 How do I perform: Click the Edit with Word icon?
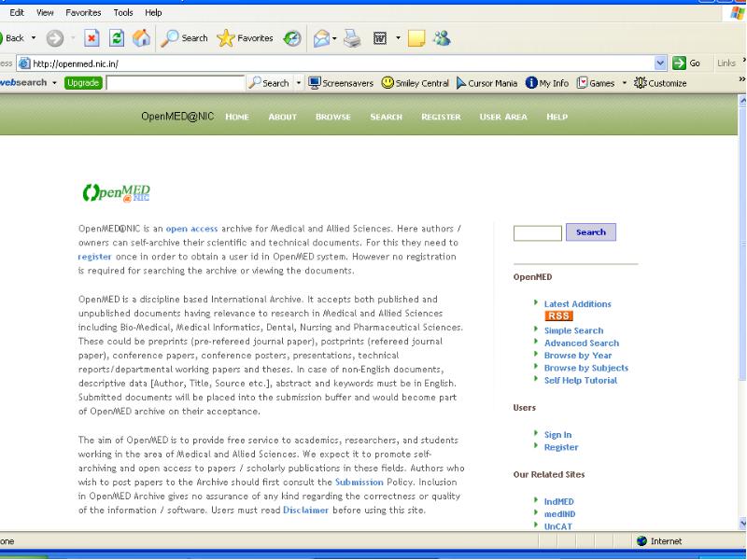(x=380, y=38)
